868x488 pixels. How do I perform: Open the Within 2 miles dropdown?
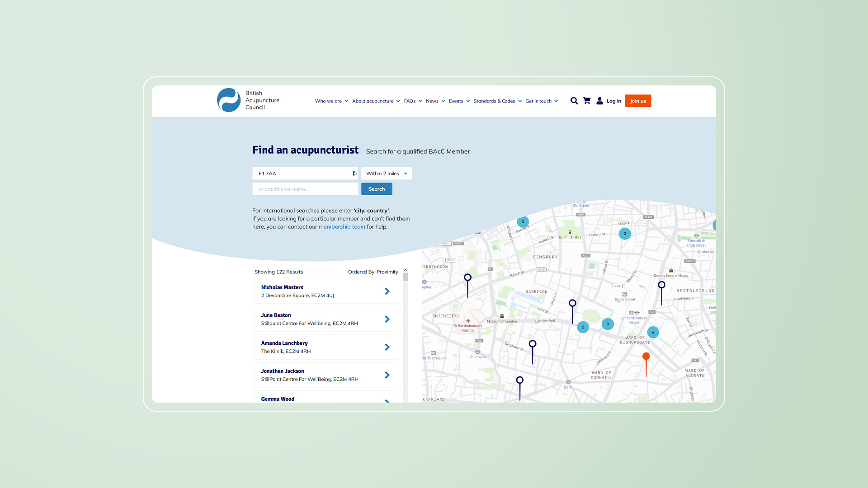(387, 174)
